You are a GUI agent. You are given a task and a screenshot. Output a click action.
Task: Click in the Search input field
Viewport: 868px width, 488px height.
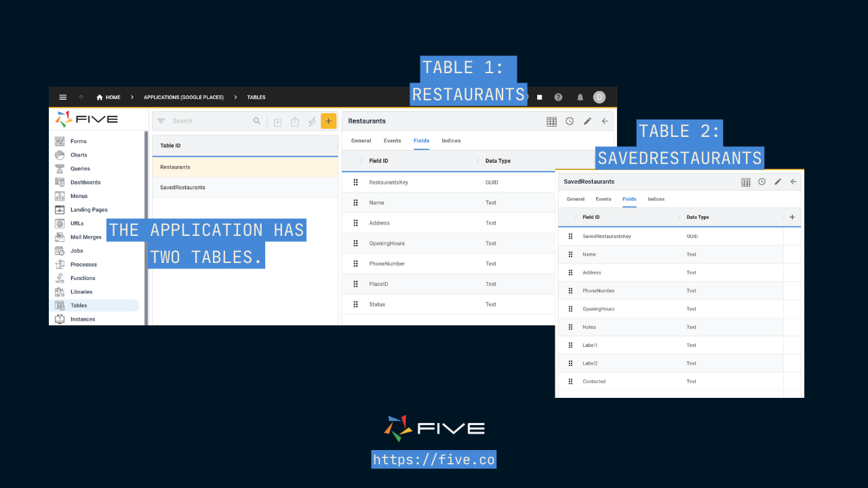pyautogui.click(x=210, y=121)
